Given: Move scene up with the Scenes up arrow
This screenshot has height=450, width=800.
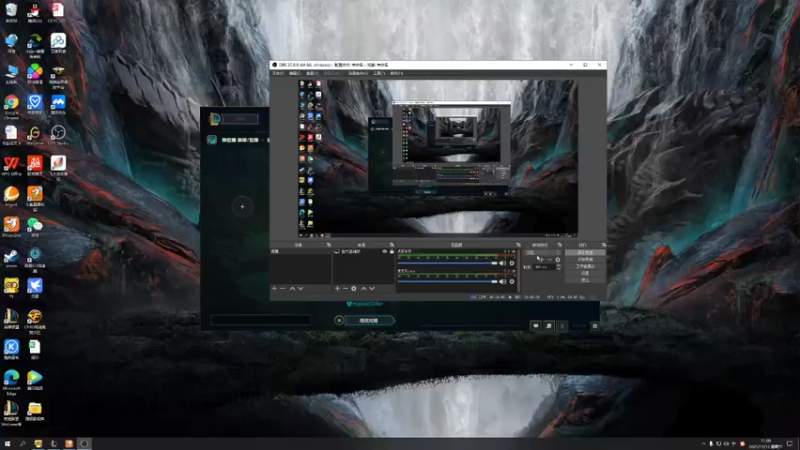Looking at the screenshot, I should point(292,289).
